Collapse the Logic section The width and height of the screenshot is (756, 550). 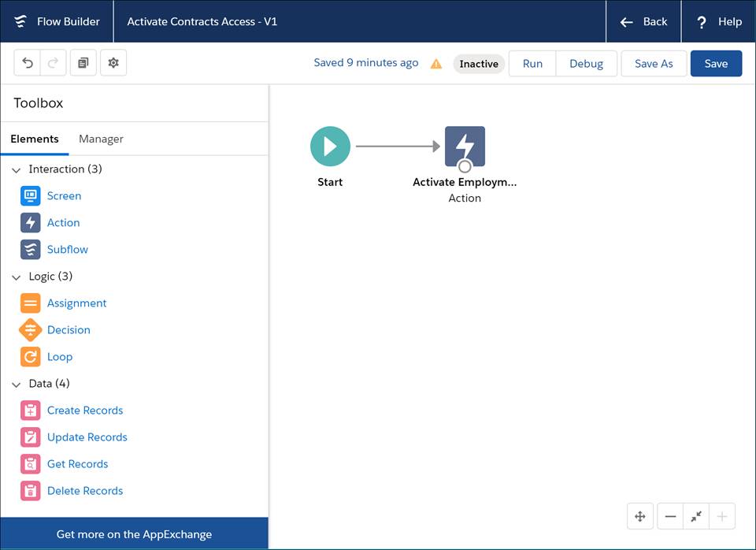(16, 276)
